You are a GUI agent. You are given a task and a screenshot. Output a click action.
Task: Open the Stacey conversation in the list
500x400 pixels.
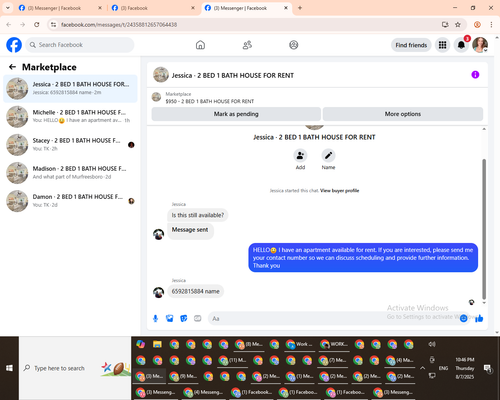click(70, 145)
